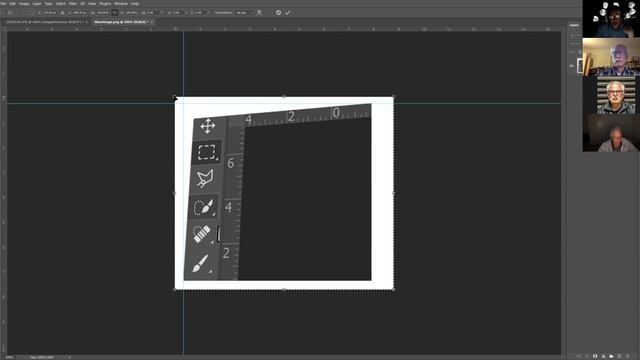Viewport: 640px width, 360px height.
Task: Click the zoom percentage in status bar
Action: 9,357
